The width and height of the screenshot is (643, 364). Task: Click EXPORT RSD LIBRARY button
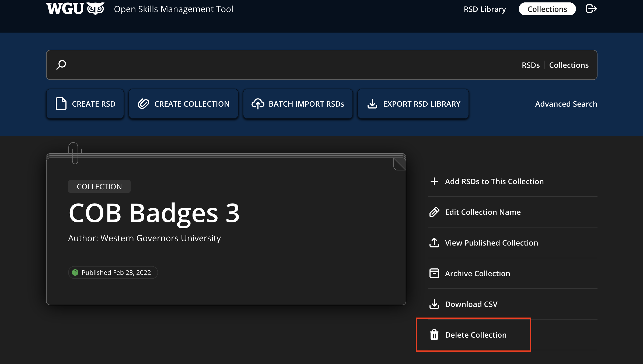coord(413,104)
